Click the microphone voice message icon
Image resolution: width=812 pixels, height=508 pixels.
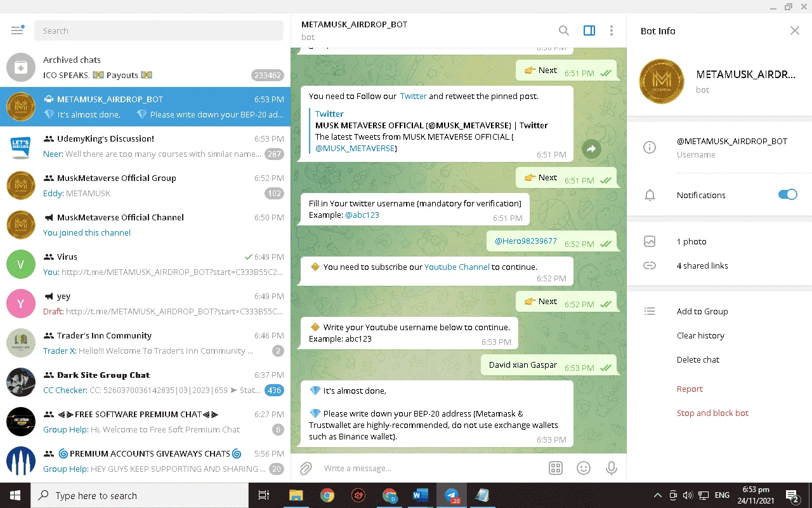(612, 469)
